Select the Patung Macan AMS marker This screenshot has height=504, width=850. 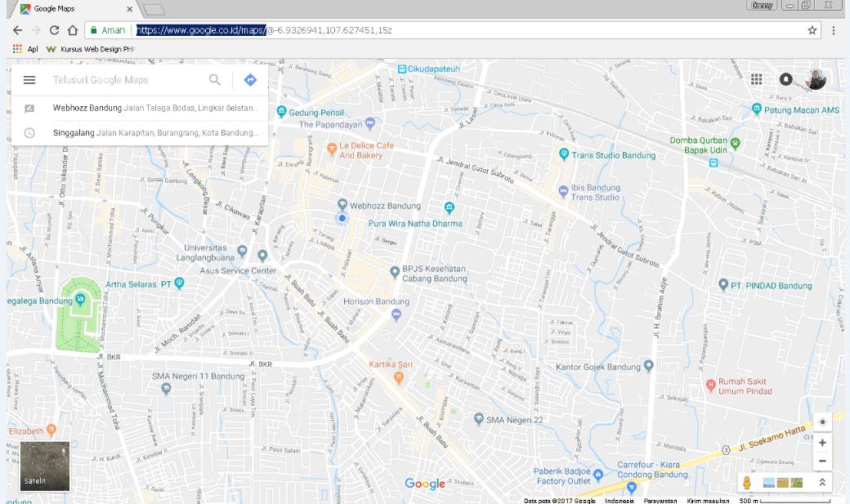(x=757, y=109)
